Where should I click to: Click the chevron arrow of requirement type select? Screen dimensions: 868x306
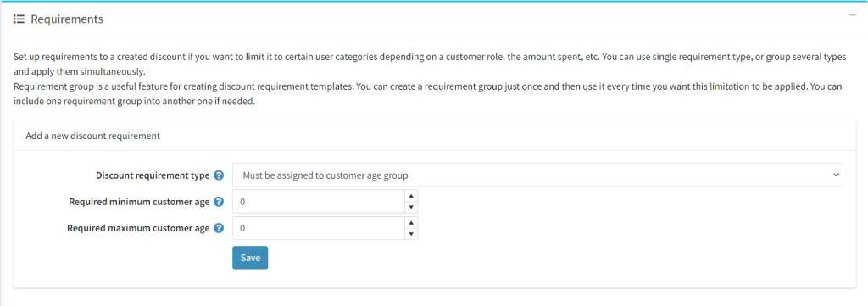(x=835, y=175)
